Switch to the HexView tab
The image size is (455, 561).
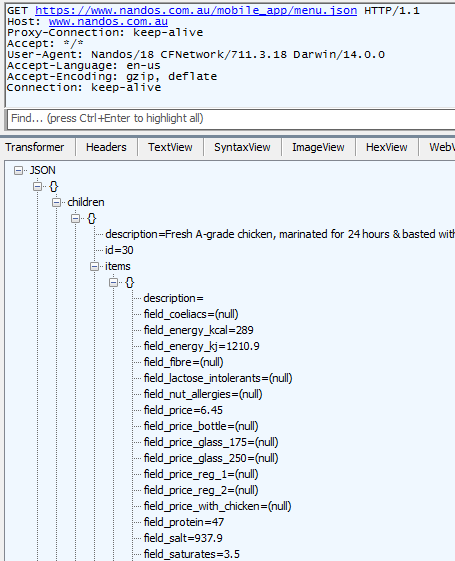coord(387,147)
